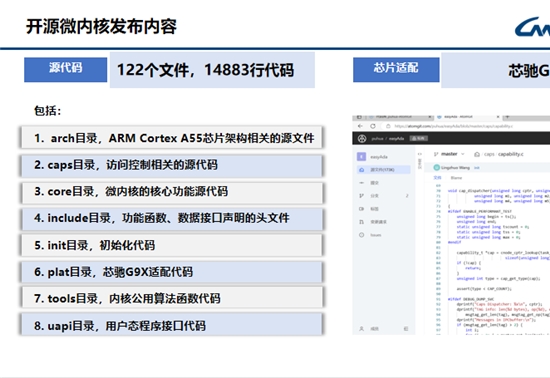Image resolution: width=550 pixels, height=378 pixels.
Task: Click the caps目录 row in the list
Action: 172,165
